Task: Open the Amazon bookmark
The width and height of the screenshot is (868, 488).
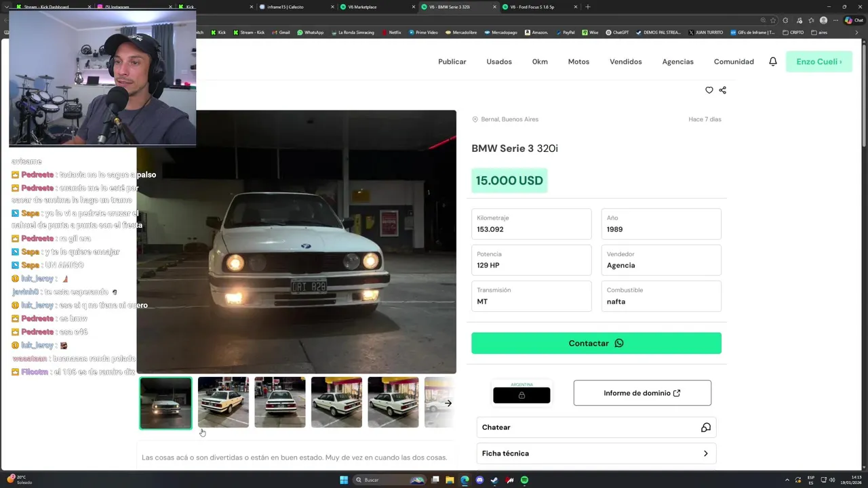Action: [536, 33]
